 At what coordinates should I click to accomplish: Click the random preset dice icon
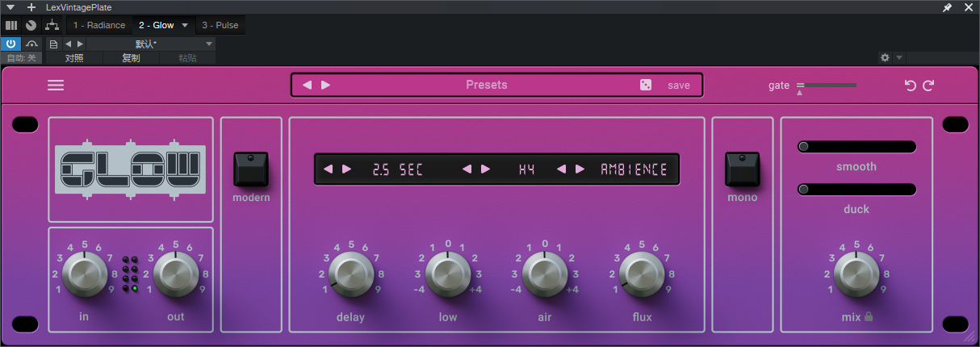[646, 85]
